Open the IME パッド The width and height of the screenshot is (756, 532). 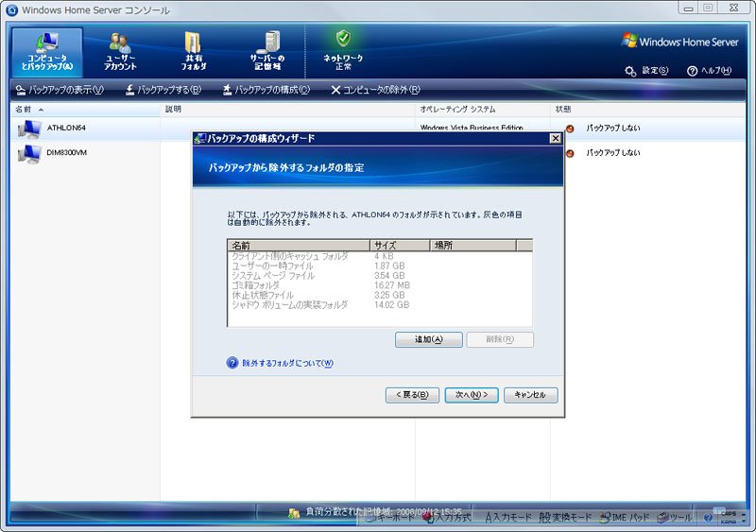(625, 518)
